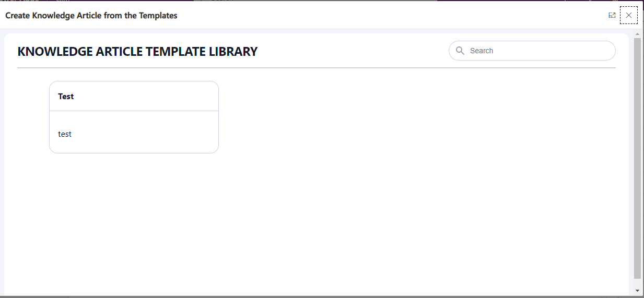Click the Test card header section
The height and width of the screenshot is (298, 644).
tap(134, 96)
